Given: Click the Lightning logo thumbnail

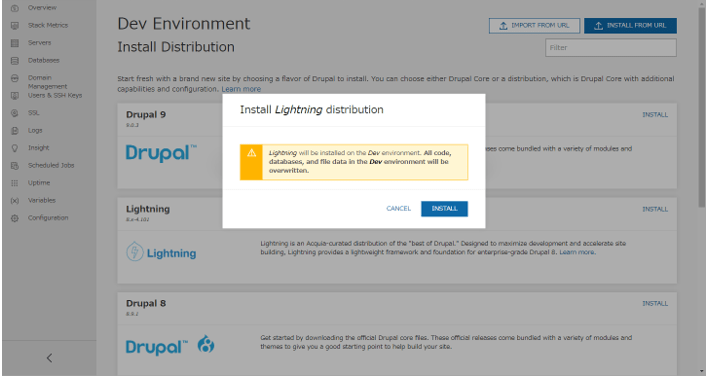Looking at the screenshot, I should (161, 252).
